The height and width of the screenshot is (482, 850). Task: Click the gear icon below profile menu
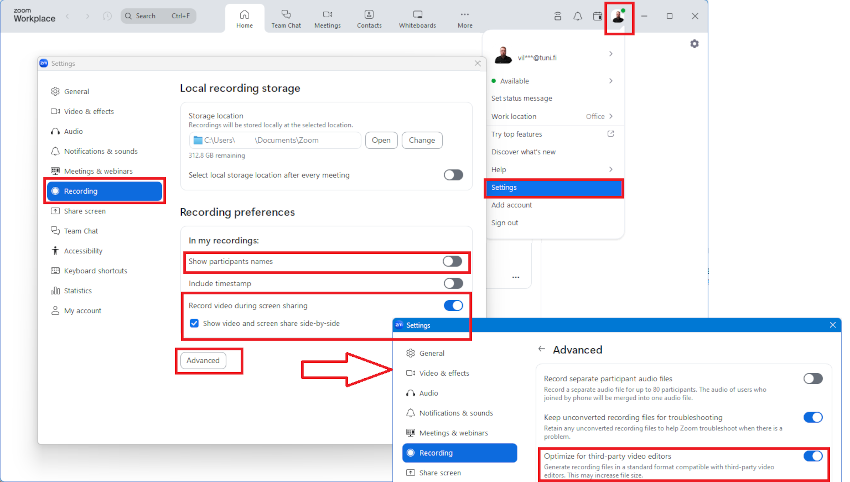click(695, 44)
